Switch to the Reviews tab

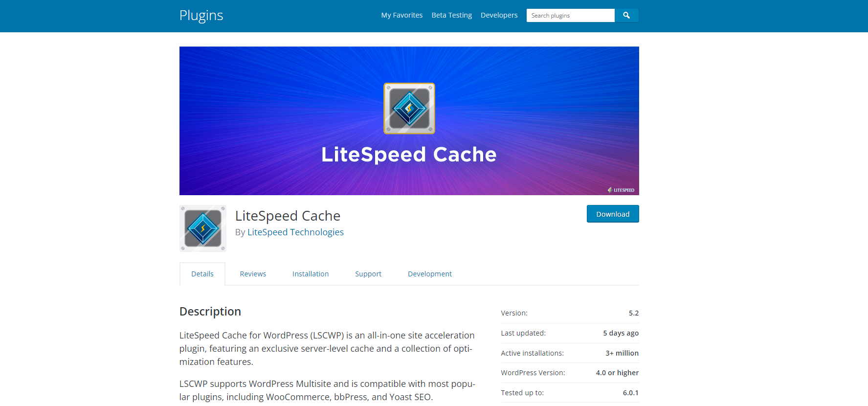pos(253,274)
